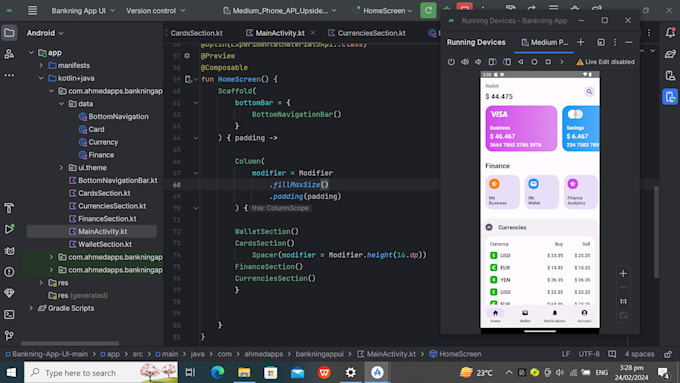Open the Gradle elephant tool window
Screen dimensions: 680x383
click(670, 54)
